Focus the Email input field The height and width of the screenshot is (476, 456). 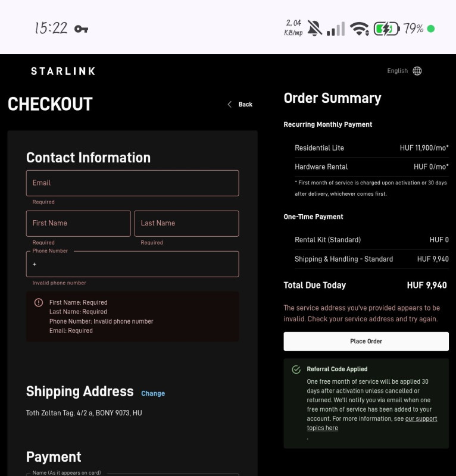[x=132, y=183]
